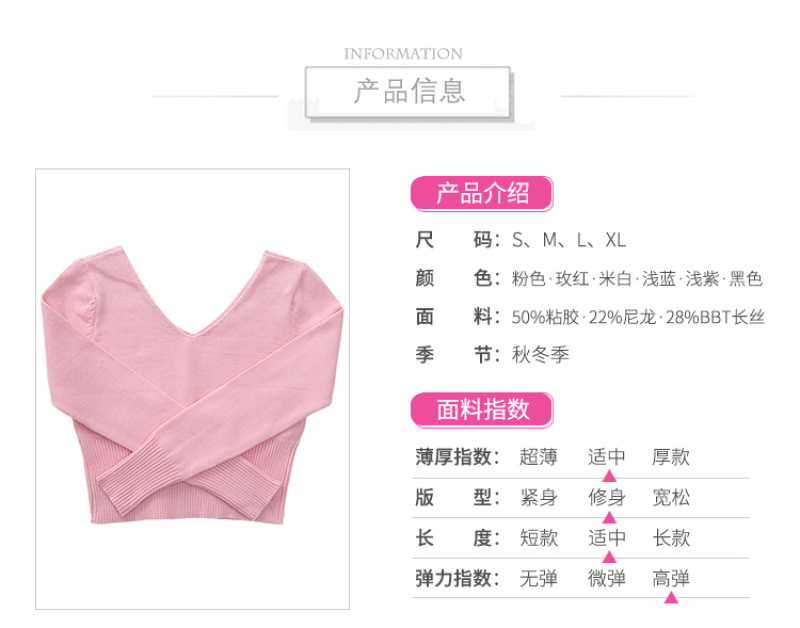Click the size list S、M、L、XL
Viewport: 800px width, 628px height.
coord(569,240)
